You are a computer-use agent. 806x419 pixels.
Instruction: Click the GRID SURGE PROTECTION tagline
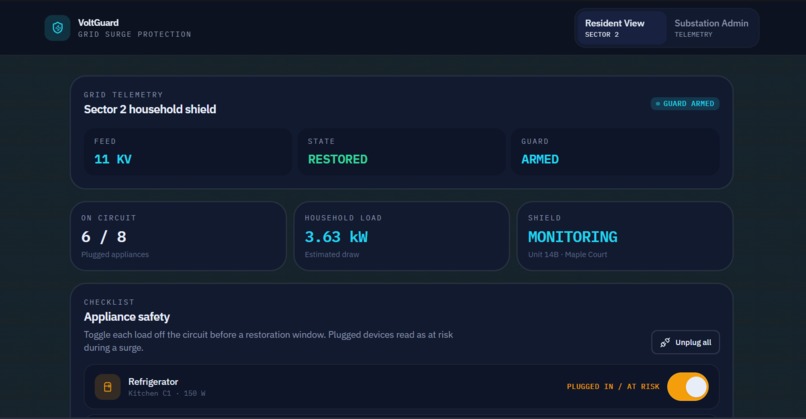pos(135,34)
